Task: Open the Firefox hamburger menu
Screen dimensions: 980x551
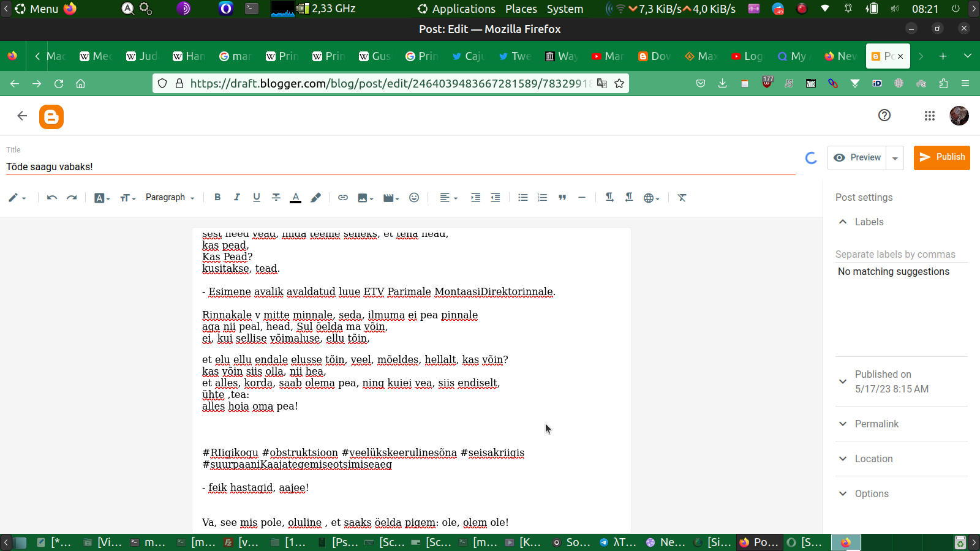Action: (965, 83)
